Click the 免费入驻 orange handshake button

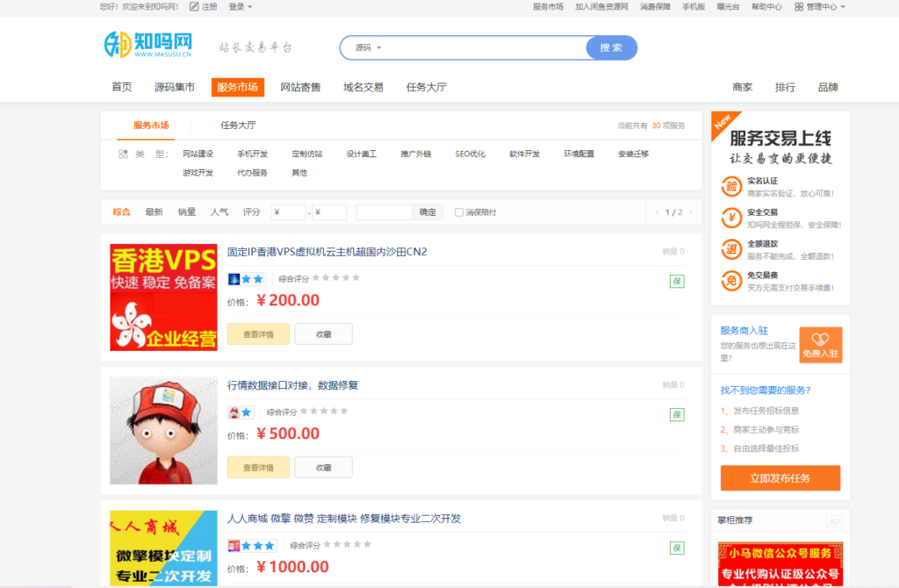(x=820, y=344)
